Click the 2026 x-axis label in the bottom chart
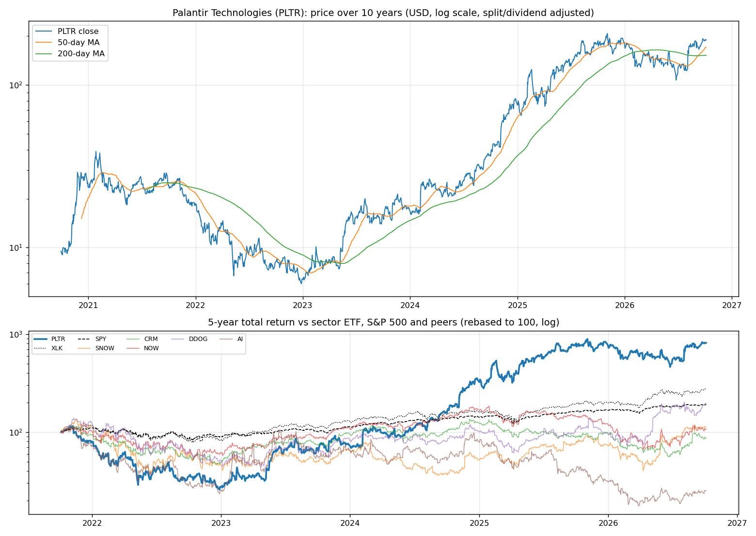Screen dimensions: 756x536 (x=608, y=523)
